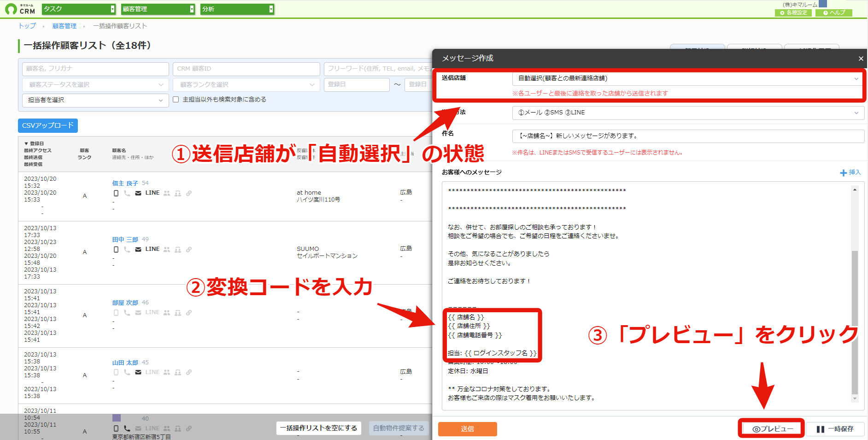Click プレビュー button
This screenshot has height=440, width=868.
point(772,429)
